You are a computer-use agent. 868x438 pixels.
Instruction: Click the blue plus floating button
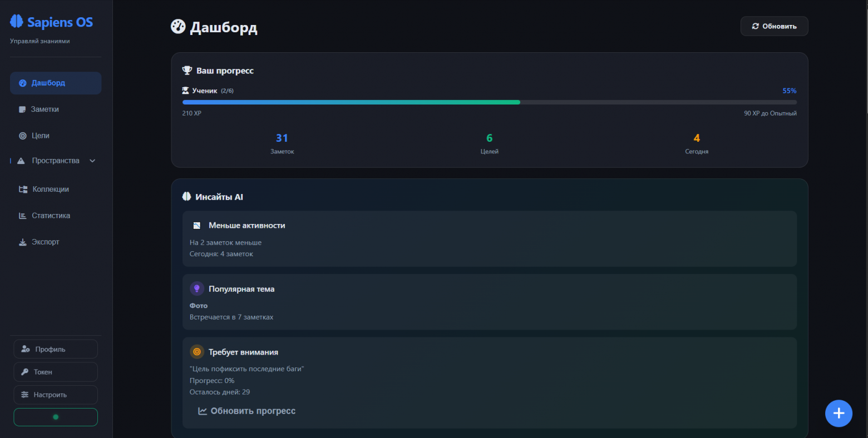[x=839, y=414]
